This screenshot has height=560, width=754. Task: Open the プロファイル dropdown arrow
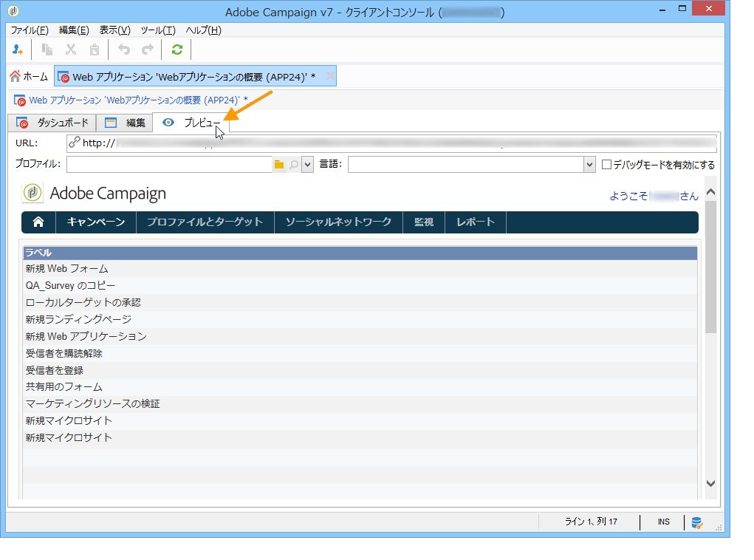(308, 165)
